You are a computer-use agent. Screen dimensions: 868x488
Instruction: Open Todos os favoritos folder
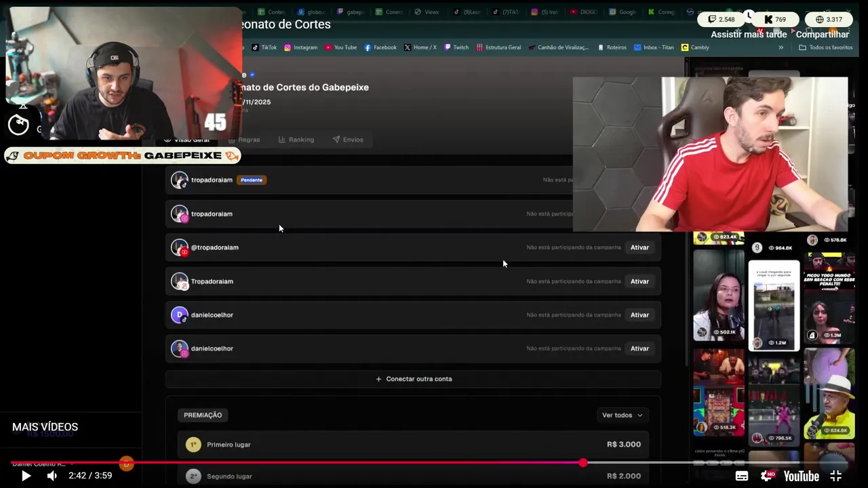(x=825, y=47)
